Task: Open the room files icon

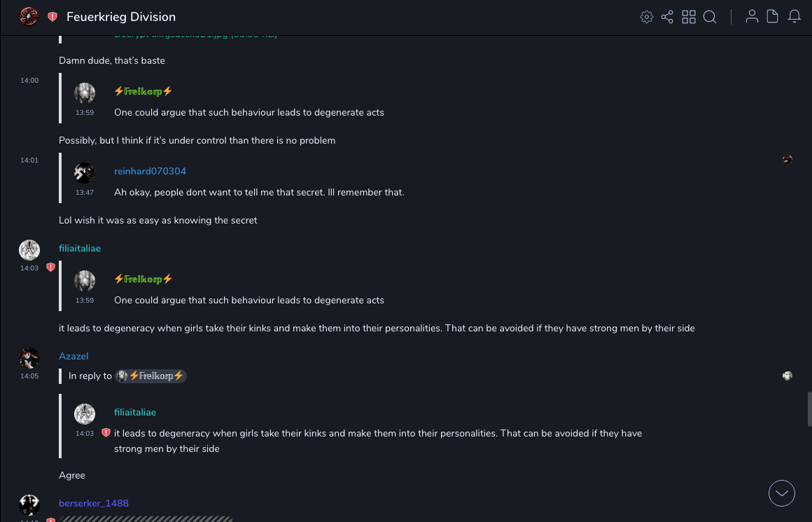Action: (773, 17)
